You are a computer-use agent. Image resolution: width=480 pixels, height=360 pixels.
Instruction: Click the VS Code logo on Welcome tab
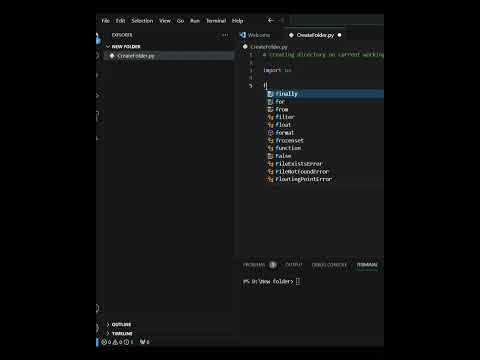coord(243,35)
